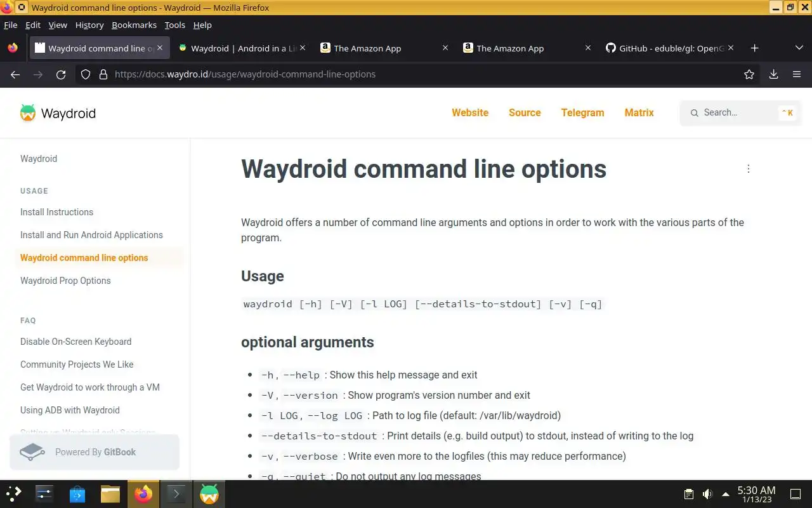812x508 pixels.
Task: Close the Waydroid Android in Linux tab
Action: (303, 48)
